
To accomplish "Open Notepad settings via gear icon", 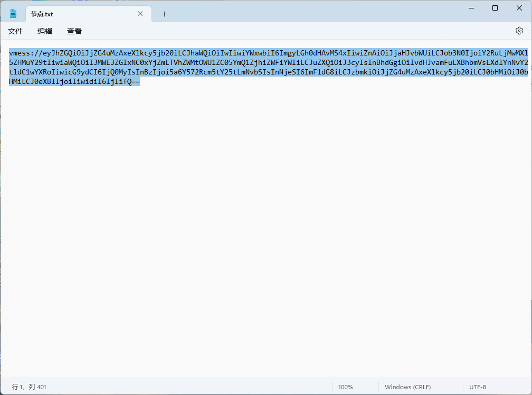I will click(x=519, y=31).
